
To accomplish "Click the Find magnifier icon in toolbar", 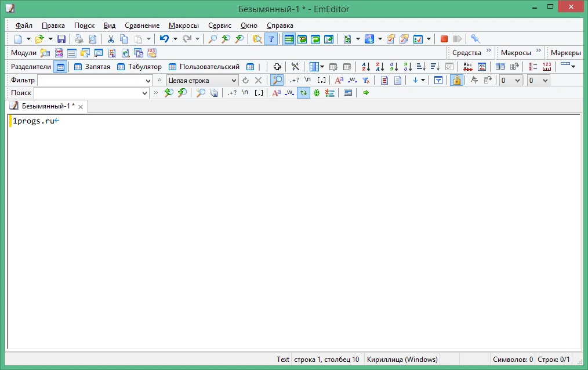I will tap(212, 39).
